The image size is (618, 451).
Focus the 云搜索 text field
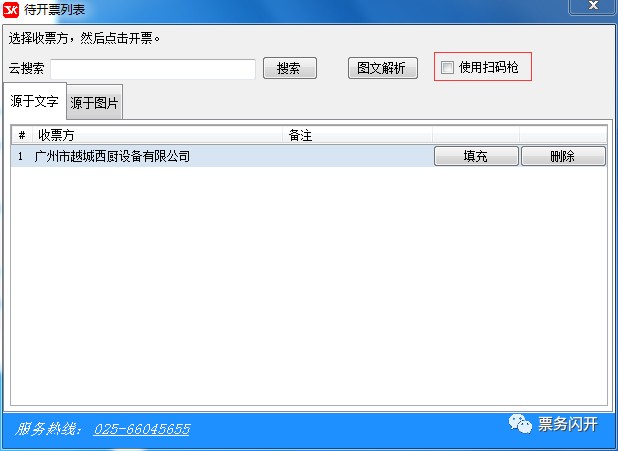click(x=153, y=69)
